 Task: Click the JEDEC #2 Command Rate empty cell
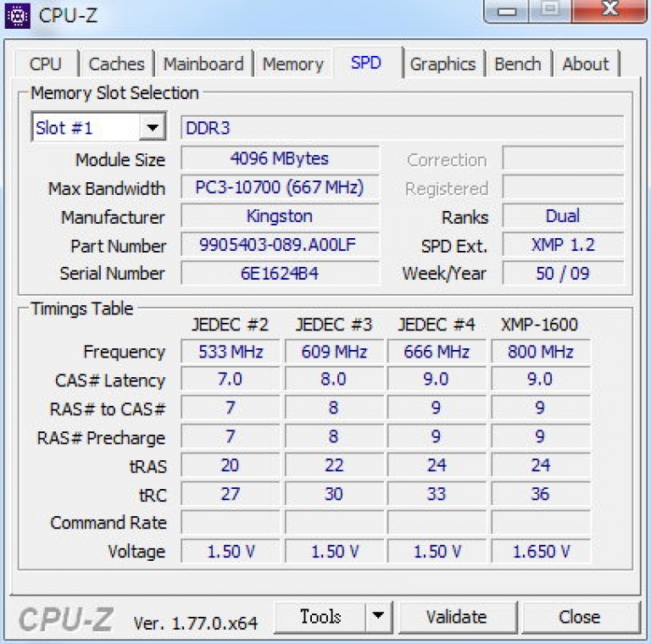pos(231,523)
